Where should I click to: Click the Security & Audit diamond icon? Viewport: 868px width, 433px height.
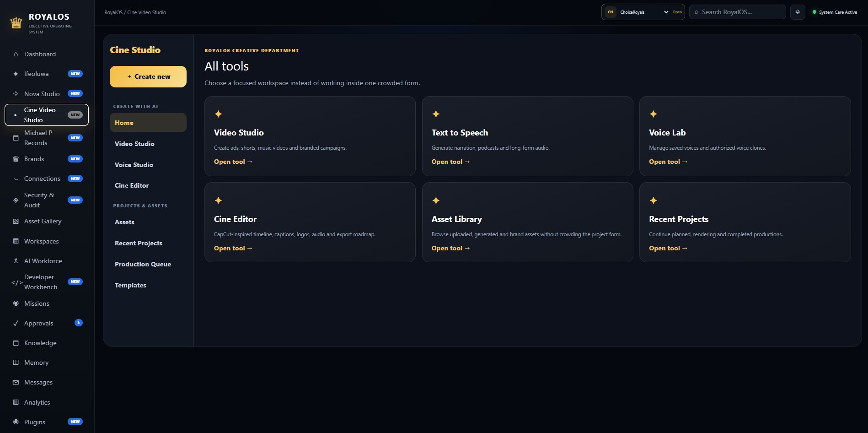(16, 200)
